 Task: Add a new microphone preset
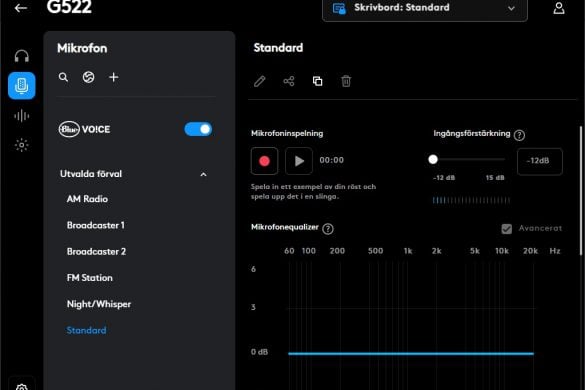114,77
